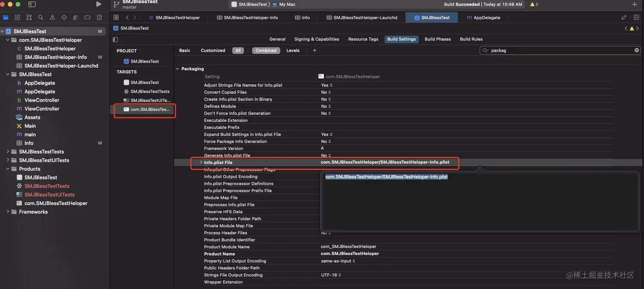Viewport: 644px width, 289px height.
Task: Show Basic build settings
Action: 184,50
